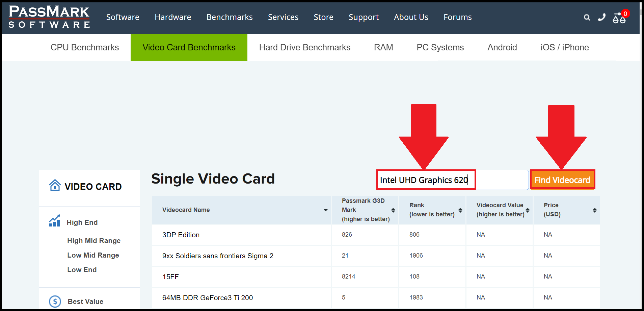644x311 pixels.
Task: Expand the Benchmarks menu
Action: coord(230,17)
